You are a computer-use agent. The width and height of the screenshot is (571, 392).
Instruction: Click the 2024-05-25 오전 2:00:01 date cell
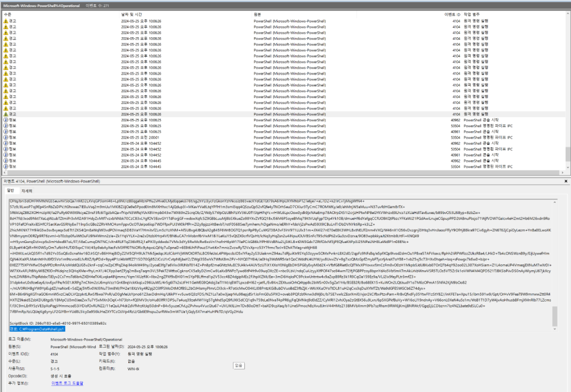(x=140, y=137)
